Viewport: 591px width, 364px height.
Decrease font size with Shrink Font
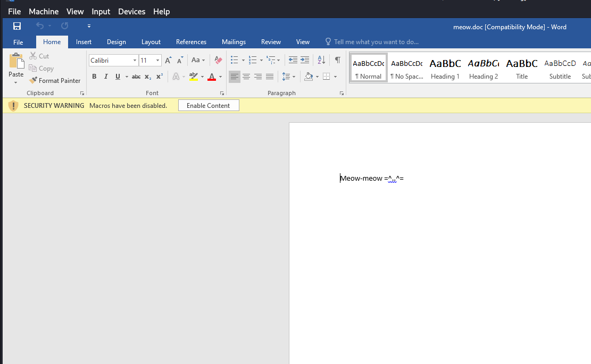[x=180, y=60]
